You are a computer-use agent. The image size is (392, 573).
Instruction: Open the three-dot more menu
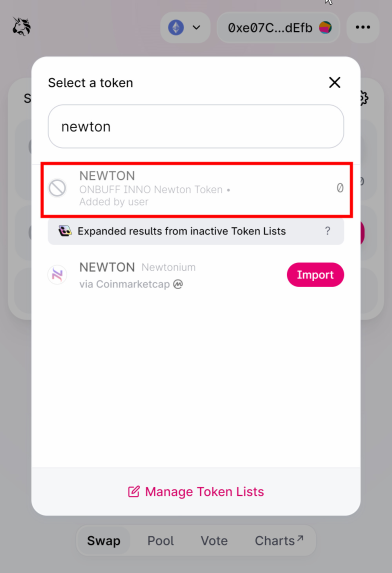363,27
